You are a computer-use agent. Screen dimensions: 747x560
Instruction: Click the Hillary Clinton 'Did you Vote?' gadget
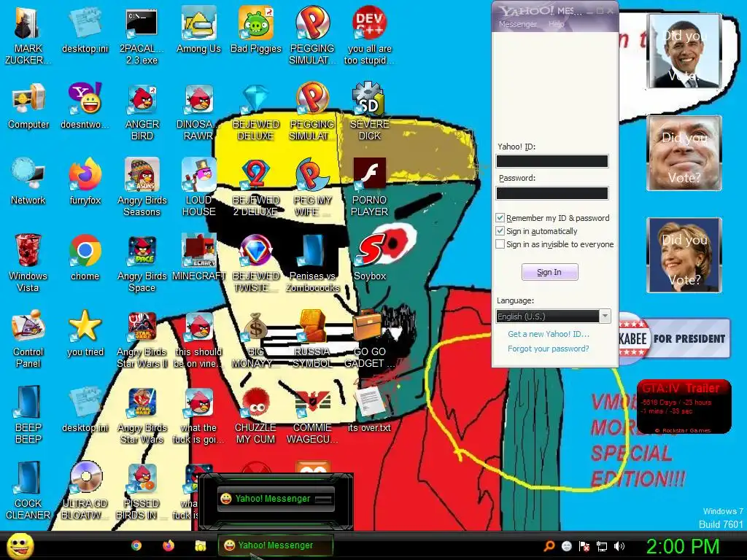point(684,255)
